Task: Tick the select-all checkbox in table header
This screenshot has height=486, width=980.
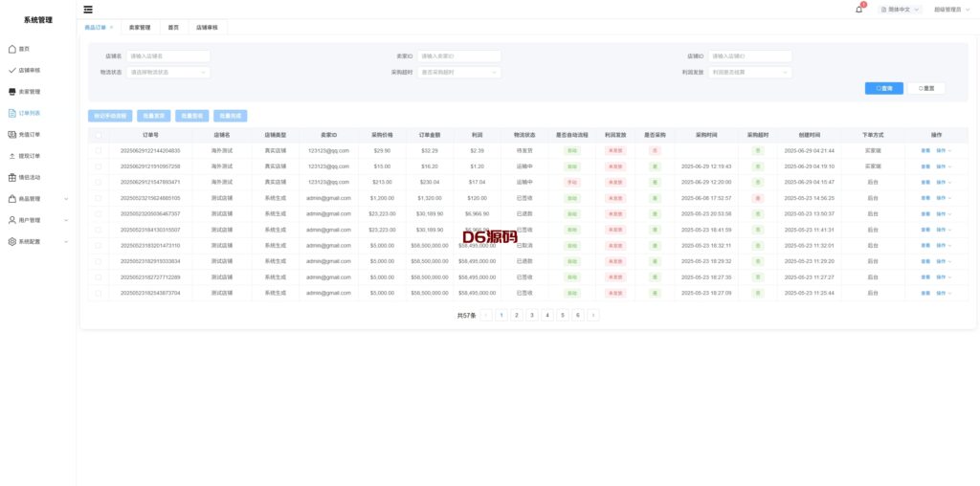Action: 98,135
